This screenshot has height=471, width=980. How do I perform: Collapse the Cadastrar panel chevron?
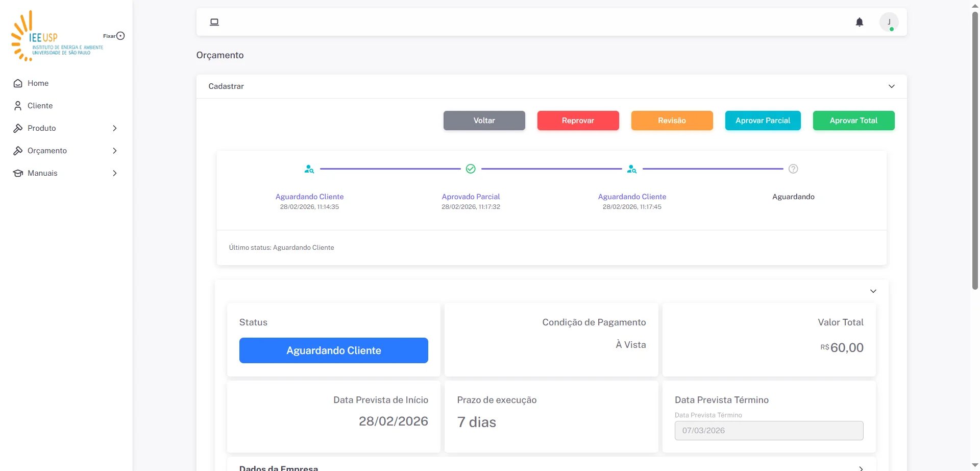[x=892, y=86]
